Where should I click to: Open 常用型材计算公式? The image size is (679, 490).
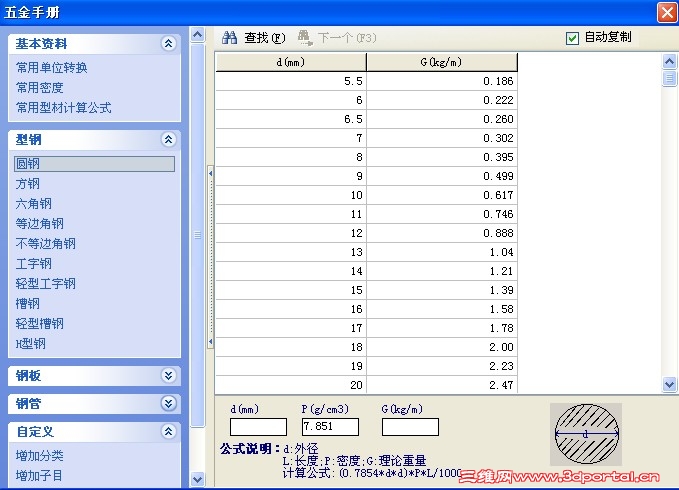pos(64,107)
